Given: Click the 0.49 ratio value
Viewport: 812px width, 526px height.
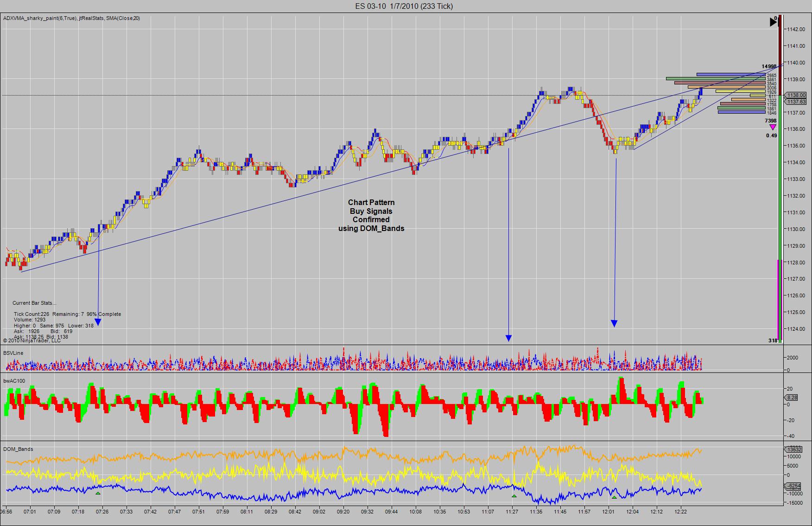Looking at the screenshot, I should click(x=772, y=135).
